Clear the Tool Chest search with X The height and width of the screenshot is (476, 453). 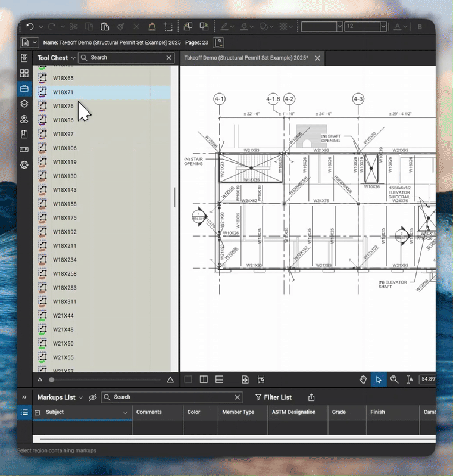pos(169,58)
